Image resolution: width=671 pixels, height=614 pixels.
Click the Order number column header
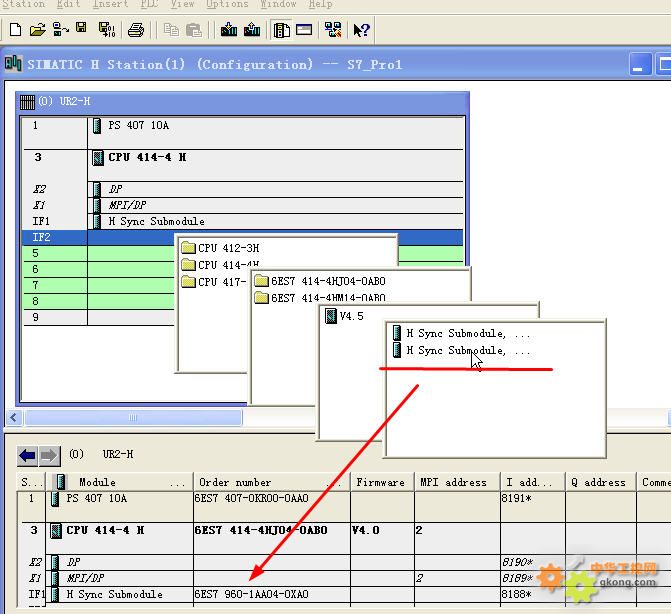click(x=272, y=482)
